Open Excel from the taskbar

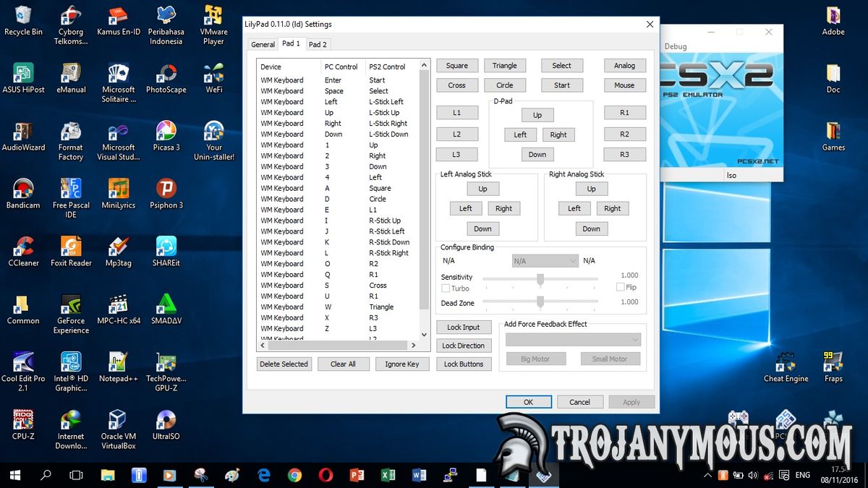[x=388, y=475]
